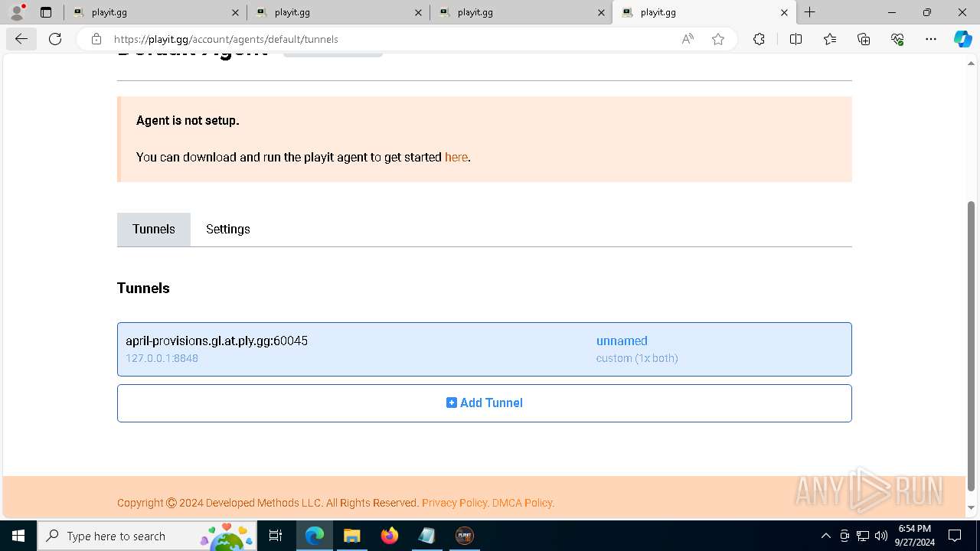
Task: Open the Collections icon
Action: [x=864, y=39]
